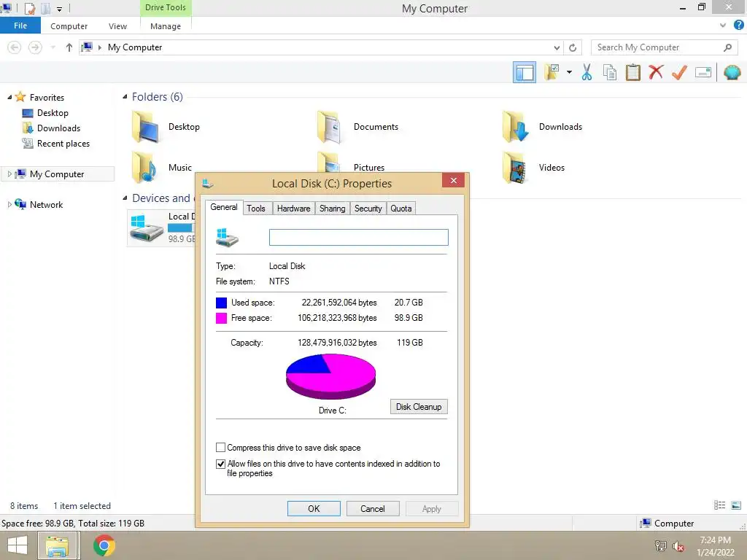Click the Copy icon in toolbar
The width and height of the screenshot is (747, 560).
pyautogui.click(x=609, y=72)
